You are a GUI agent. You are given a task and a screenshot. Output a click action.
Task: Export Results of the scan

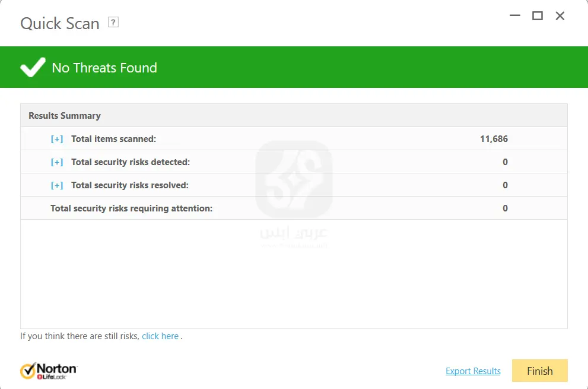coord(473,371)
